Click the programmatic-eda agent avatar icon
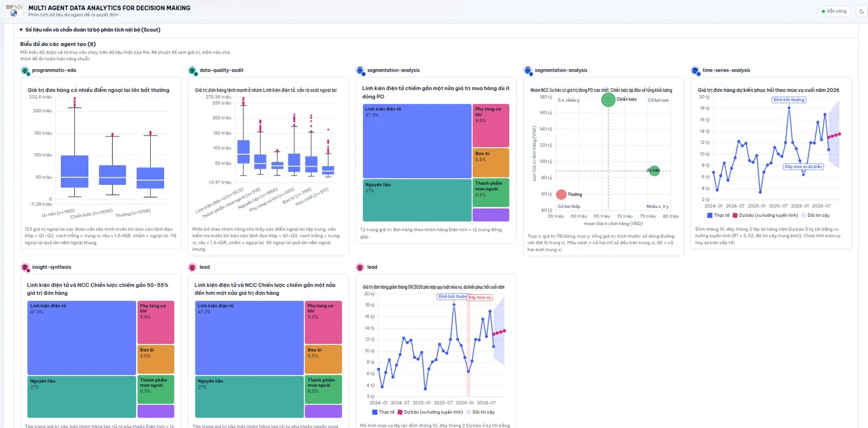This screenshot has width=868, height=428. coord(25,71)
